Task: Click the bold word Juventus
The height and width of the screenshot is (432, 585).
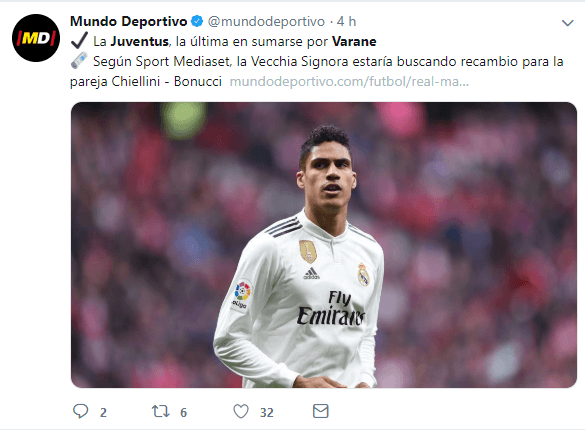Action: 140,41
